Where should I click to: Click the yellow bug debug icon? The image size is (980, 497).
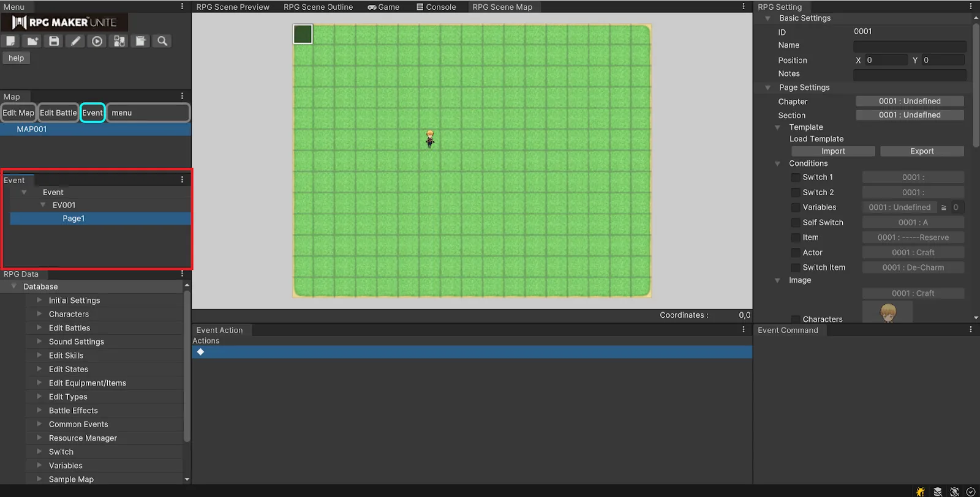click(x=921, y=491)
